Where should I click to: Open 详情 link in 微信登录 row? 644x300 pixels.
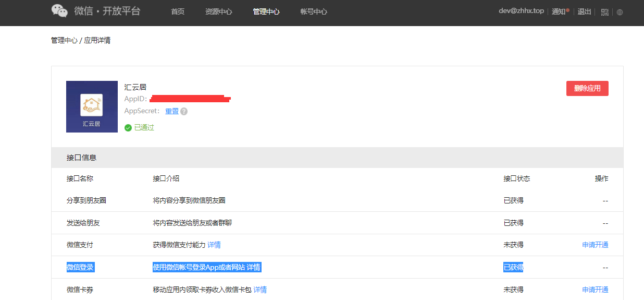pos(254,267)
